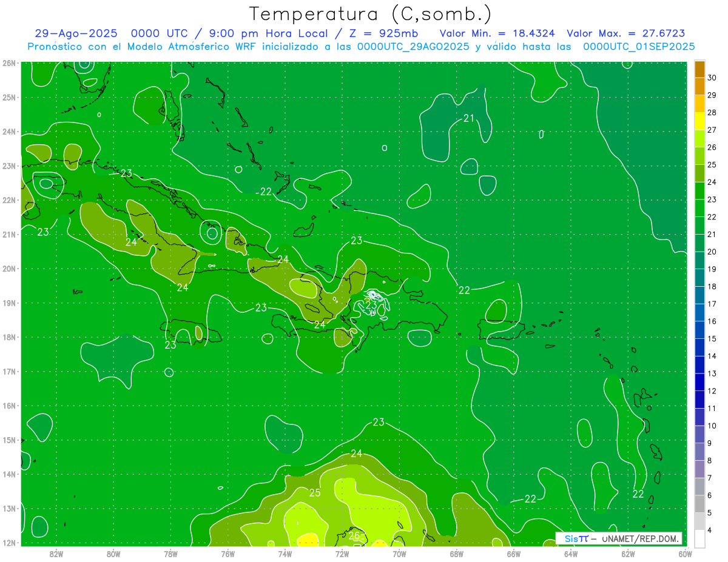Click the color bar label "7"
The height and width of the screenshot is (562, 728).
(x=710, y=478)
